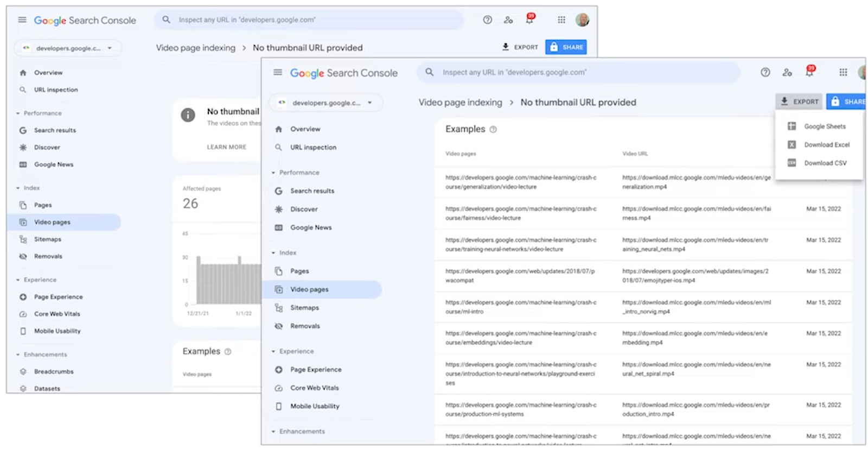Open notifications bell in front window
This screenshot has width=868, height=456.
point(809,72)
